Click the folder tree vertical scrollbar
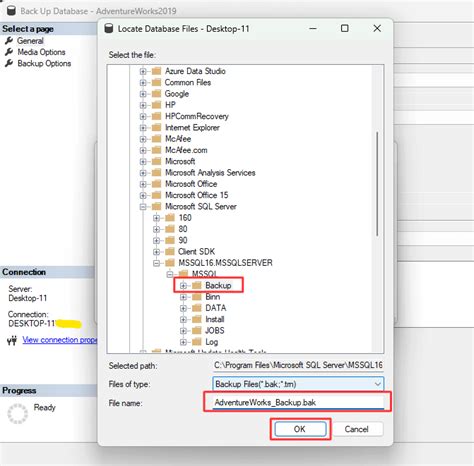The height and width of the screenshot is (466, 474). (x=377, y=183)
